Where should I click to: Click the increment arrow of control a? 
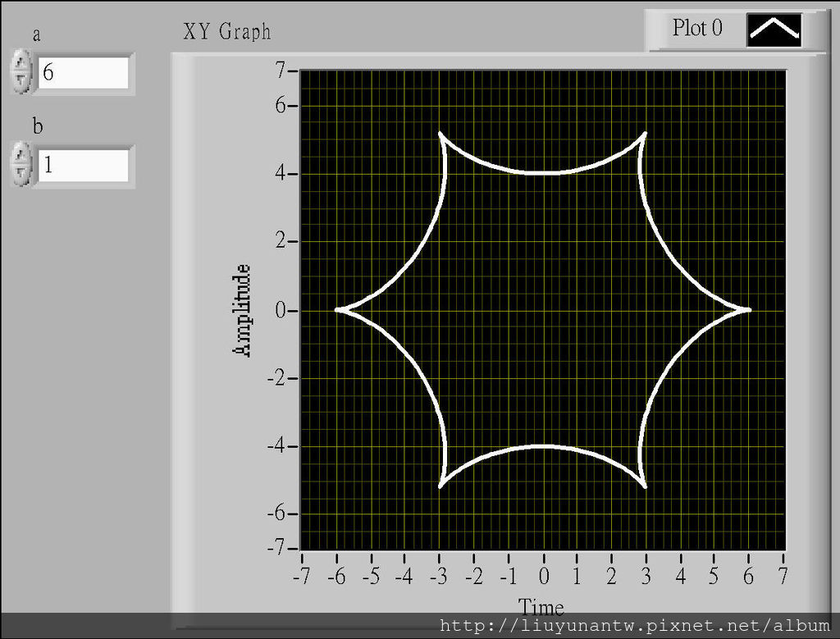pos(21,62)
